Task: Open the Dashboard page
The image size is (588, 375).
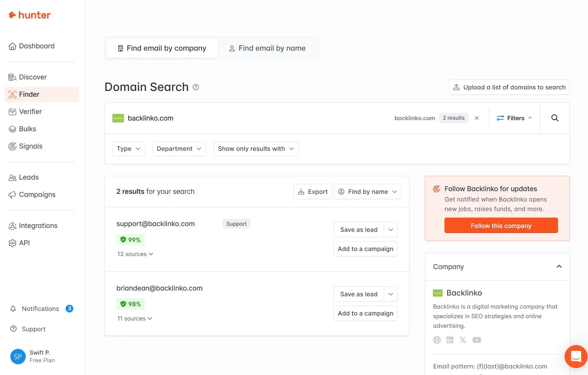Action: [x=31, y=46]
